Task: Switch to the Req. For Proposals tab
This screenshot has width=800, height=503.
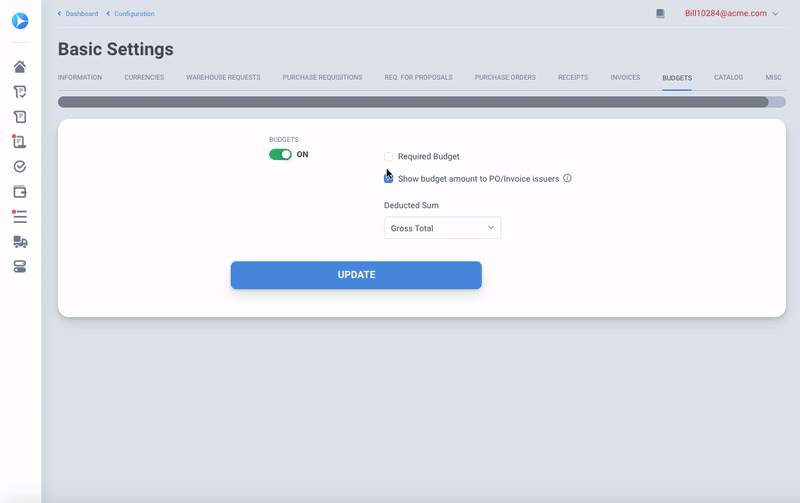Action: (x=418, y=78)
